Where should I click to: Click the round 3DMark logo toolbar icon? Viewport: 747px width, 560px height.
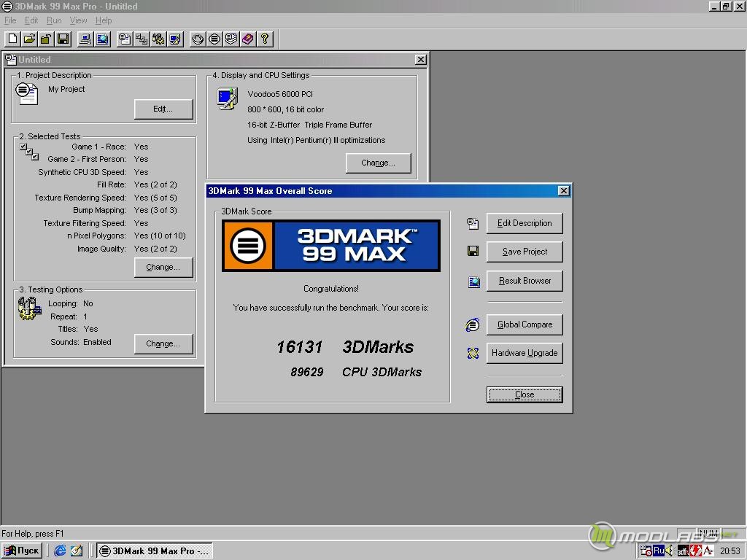pyautogui.click(x=214, y=39)
